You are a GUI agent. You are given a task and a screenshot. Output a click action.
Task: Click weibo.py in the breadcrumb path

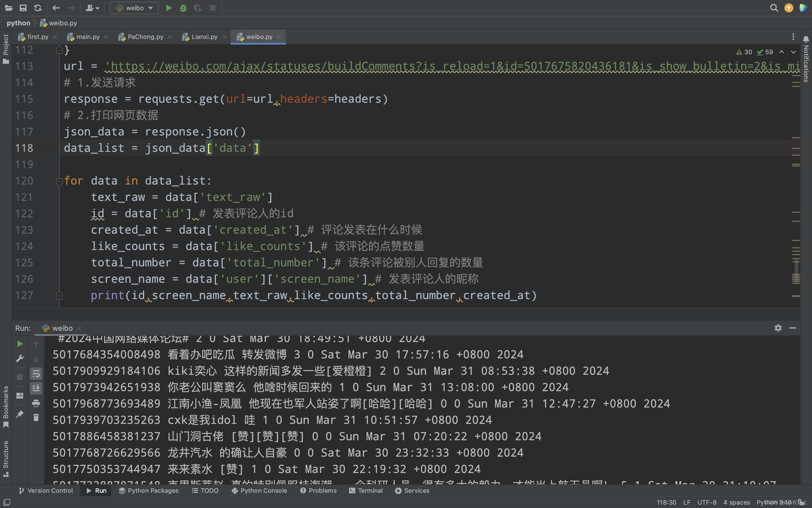[x=59, y=23]
